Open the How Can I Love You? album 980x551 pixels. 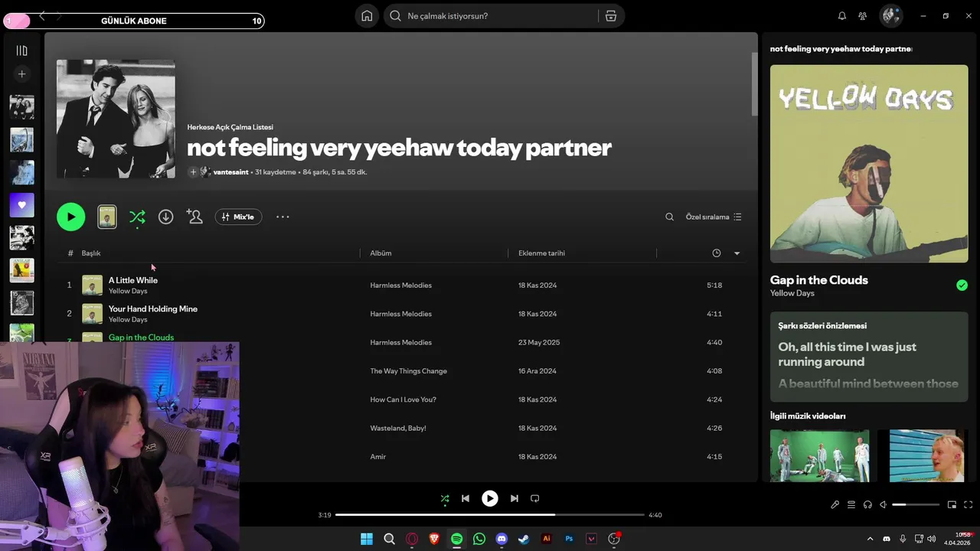[403, 399]
